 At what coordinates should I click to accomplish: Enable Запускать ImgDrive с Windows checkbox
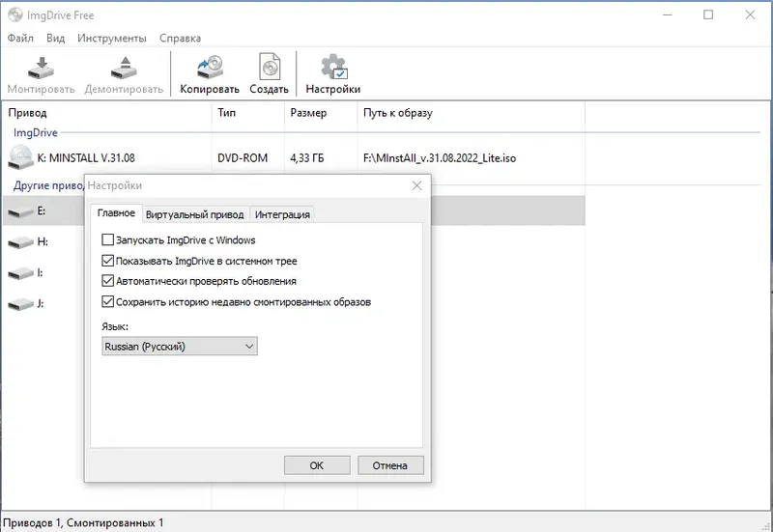point(107,239)
